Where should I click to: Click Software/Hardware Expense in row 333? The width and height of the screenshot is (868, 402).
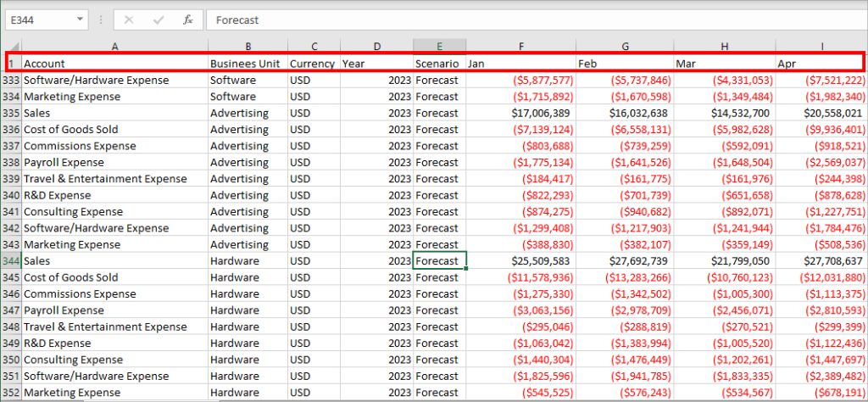pos(114,81)
